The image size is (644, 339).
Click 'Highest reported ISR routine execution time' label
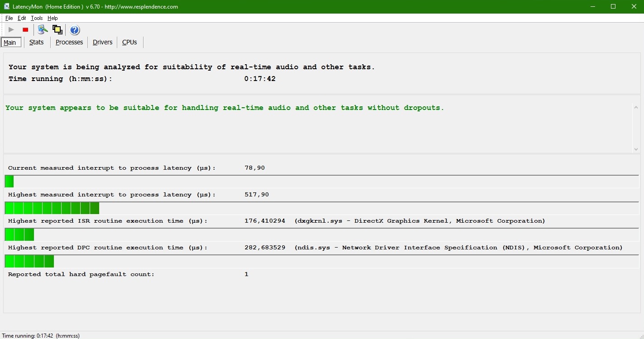point(108,221)
